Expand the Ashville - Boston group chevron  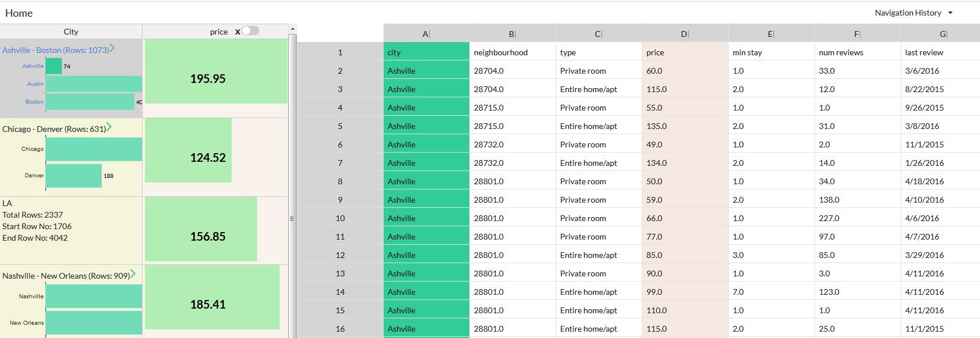click(112, 48)
